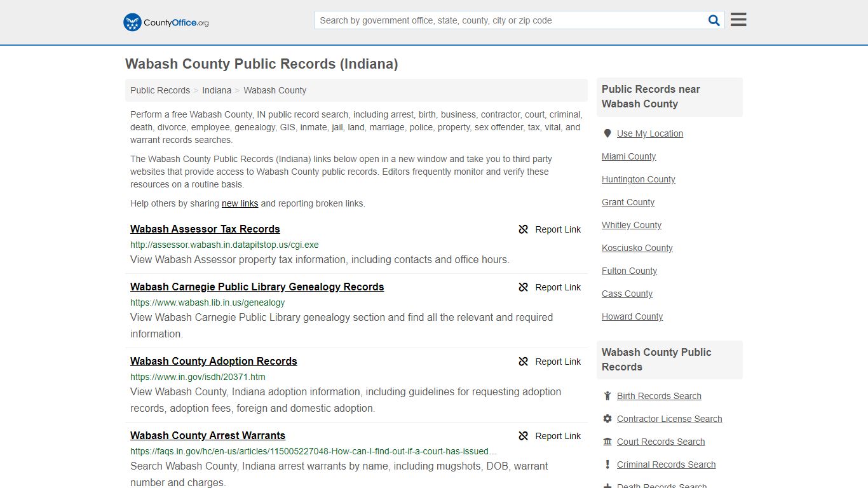This screenshot has height=488, width=868.
Task: Report Link for Wabash County Arrest Warrants
Action: point(558,436)
